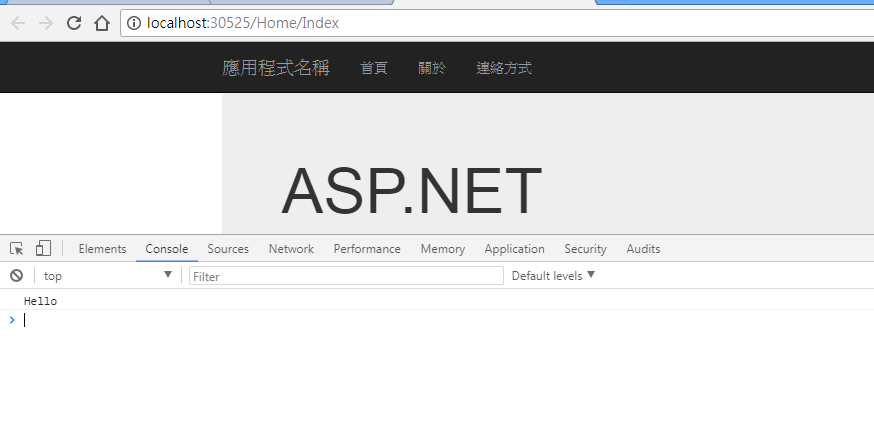This screenshot has width=874, height=437.
Task: Click the address bar URL
Action: click(x=242, y=23)
